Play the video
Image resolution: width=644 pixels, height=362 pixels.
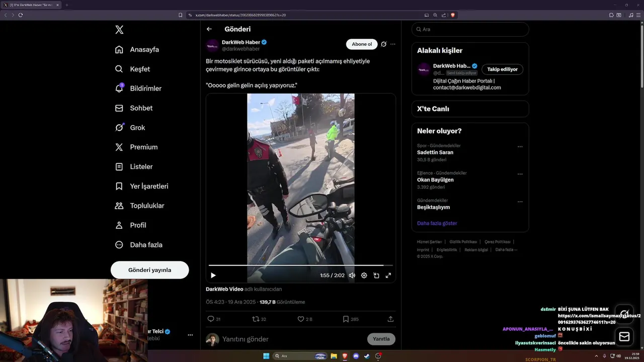[x=213, y=276]
